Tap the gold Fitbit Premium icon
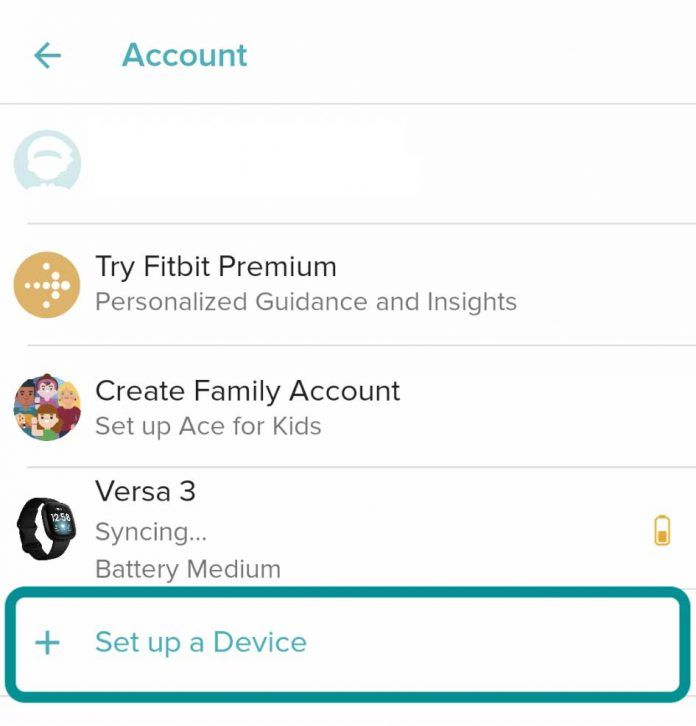This screenshot has width=696, height=726. click(x=47, y=285)
